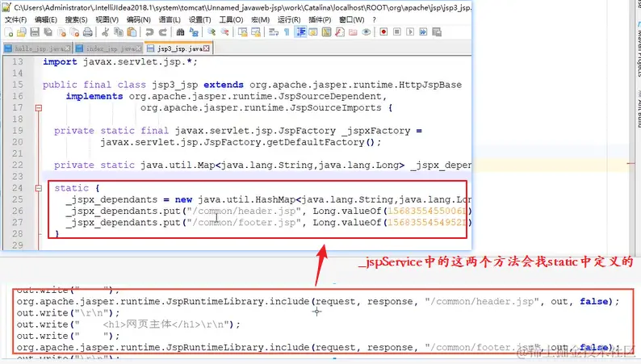The height and width of the screenshot is (364, 641).
Task: Open the ? help menu
Action: (x=374, y=19)
